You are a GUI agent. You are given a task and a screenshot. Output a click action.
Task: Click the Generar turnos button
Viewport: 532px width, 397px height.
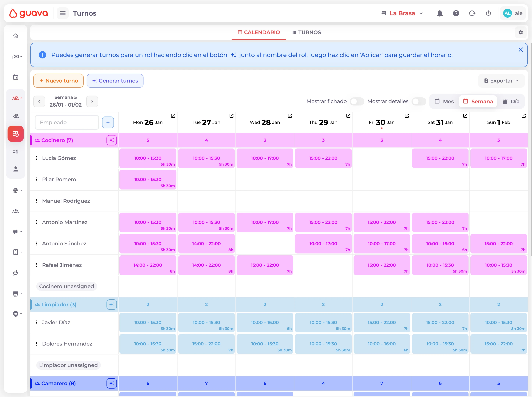pyautogui.click(x=115, y=81)
